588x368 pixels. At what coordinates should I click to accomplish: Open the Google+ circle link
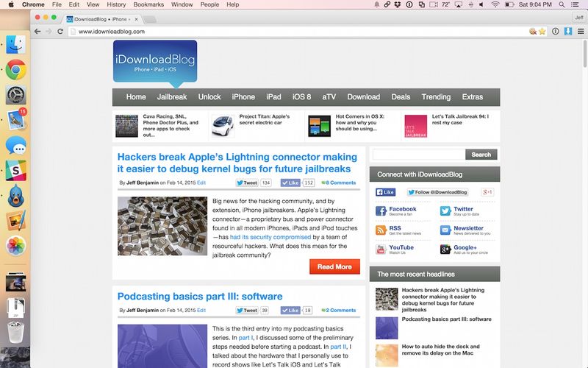(465, 247)
